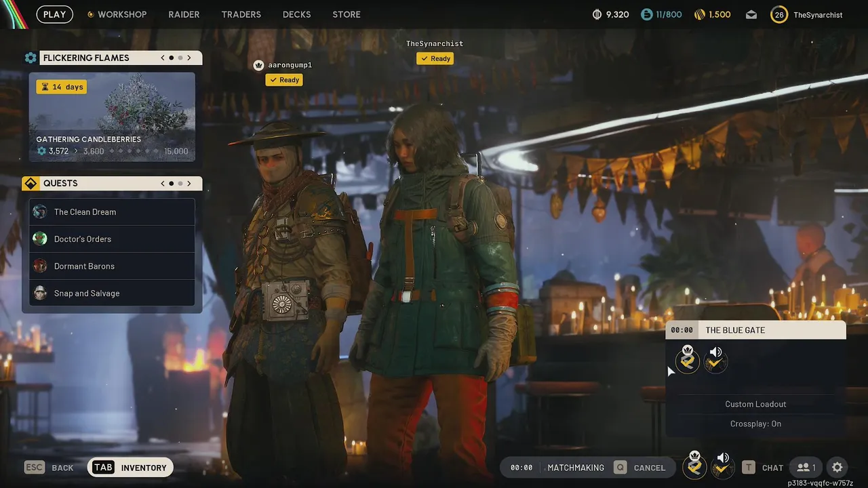Screen dimensions: 868x488
Task: Select the Snap and Salvage quest row
Action: 112,293
